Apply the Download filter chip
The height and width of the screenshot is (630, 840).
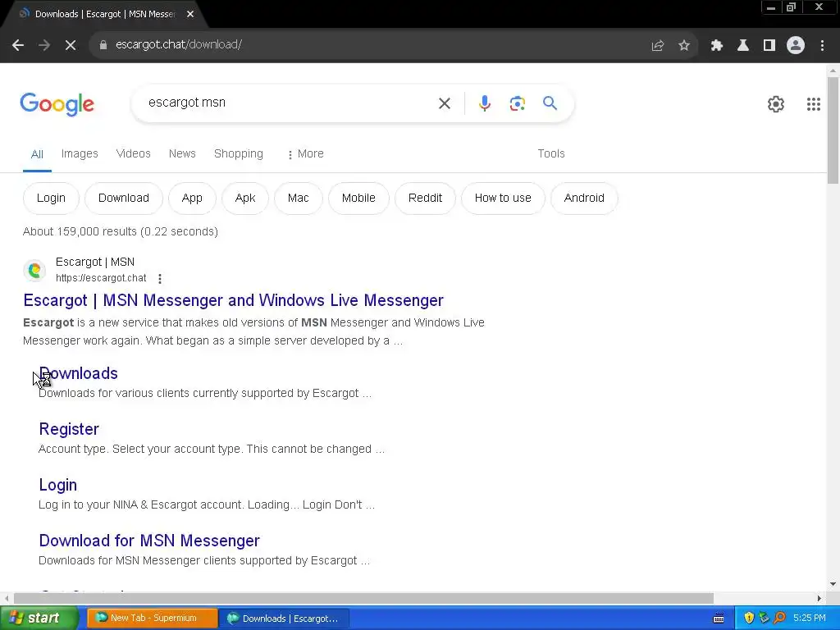[x=124, y=199]
